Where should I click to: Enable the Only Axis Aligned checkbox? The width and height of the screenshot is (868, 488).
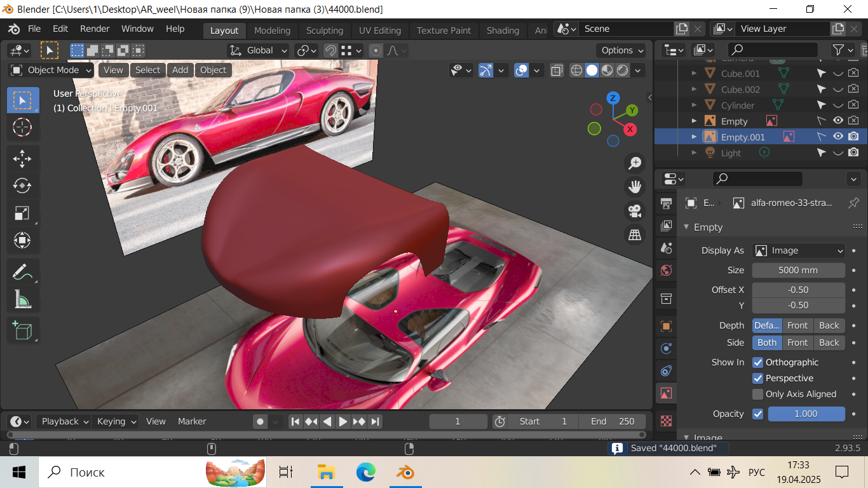coord(757,394)
